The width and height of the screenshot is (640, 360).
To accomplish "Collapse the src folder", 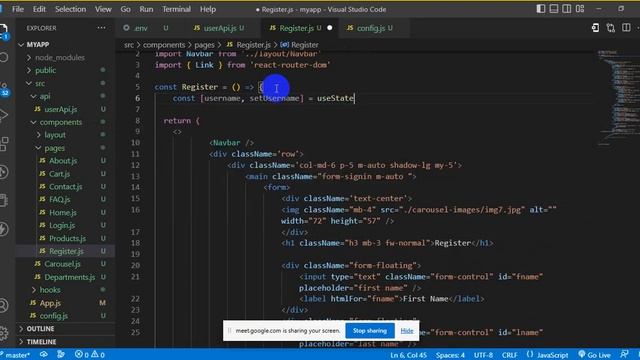I will pyautogui.click(x=40, y=83).
